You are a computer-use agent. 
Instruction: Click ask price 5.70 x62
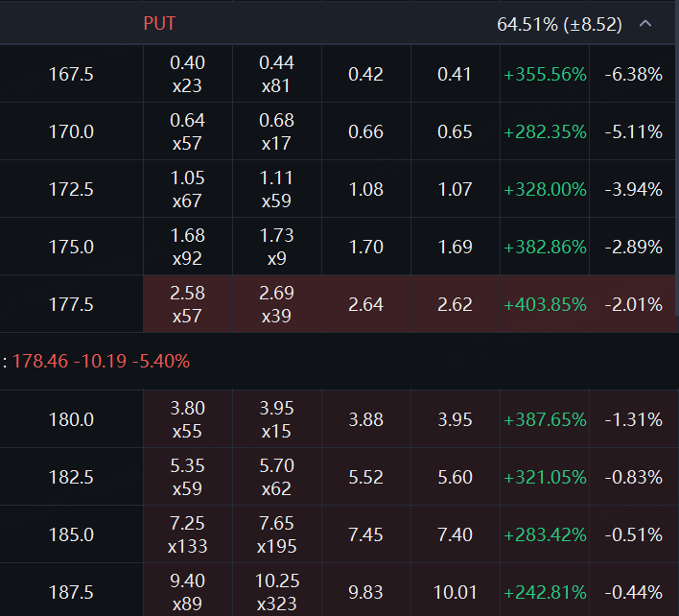click(276, 477)
